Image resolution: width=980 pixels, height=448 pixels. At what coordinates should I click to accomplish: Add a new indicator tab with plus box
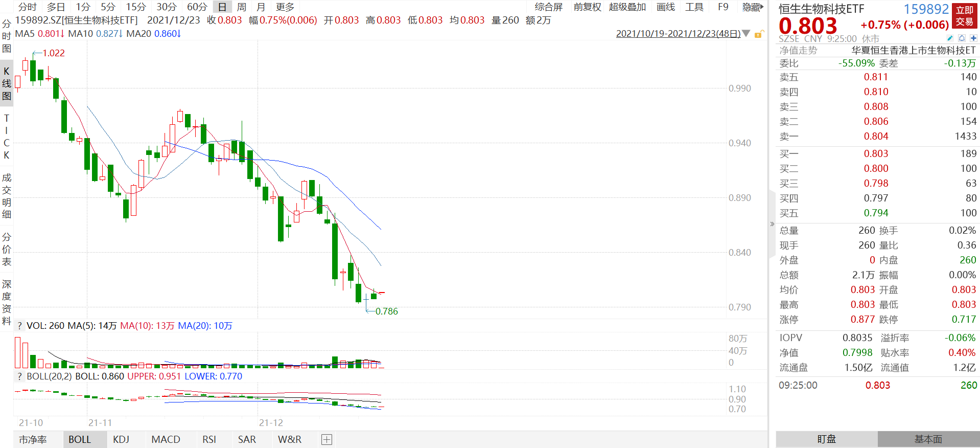(x=327, y=439)
